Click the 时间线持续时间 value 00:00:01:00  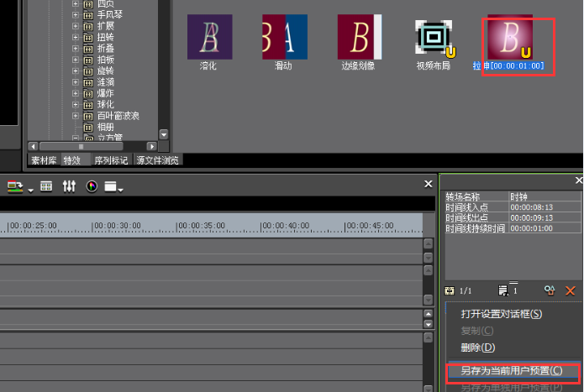point(532,228)
